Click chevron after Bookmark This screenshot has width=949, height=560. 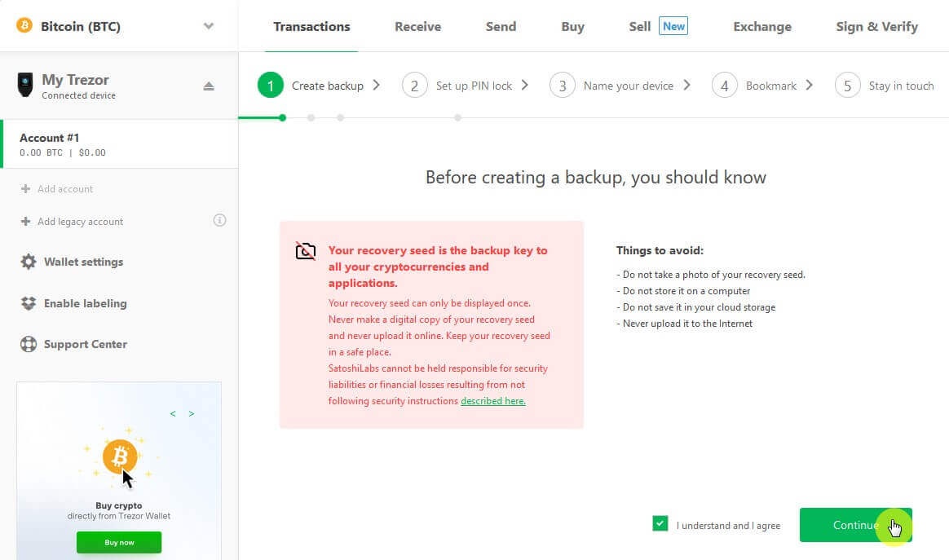tap(810, 86)
